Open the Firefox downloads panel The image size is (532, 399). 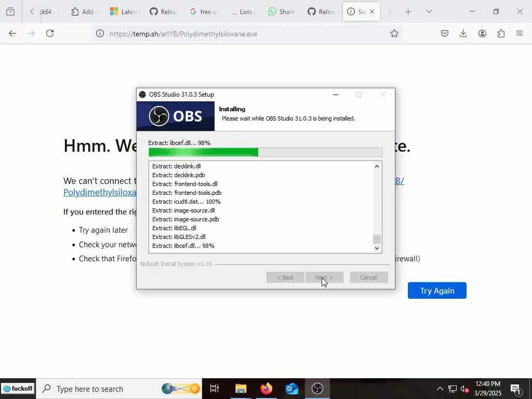[463, 33]
